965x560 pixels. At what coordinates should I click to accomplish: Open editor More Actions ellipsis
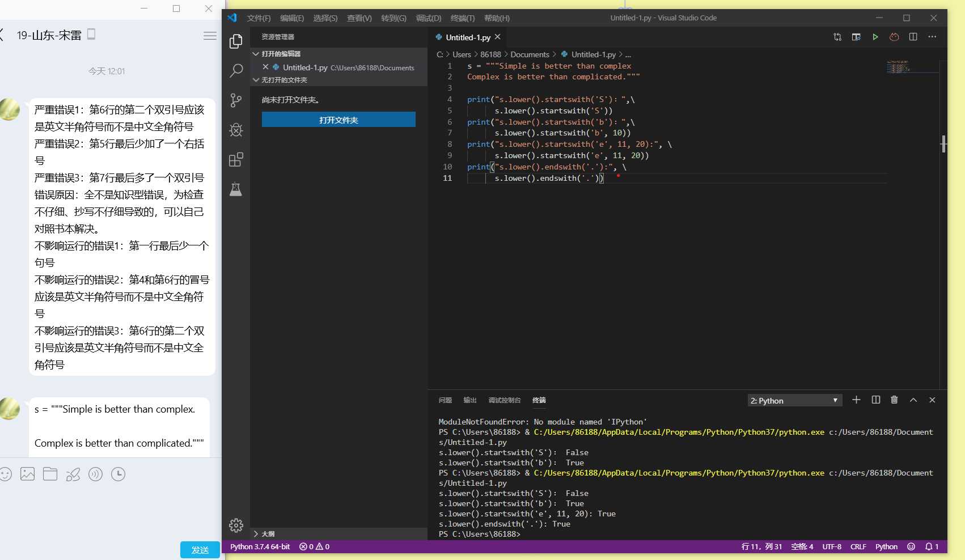pos(932,37)
